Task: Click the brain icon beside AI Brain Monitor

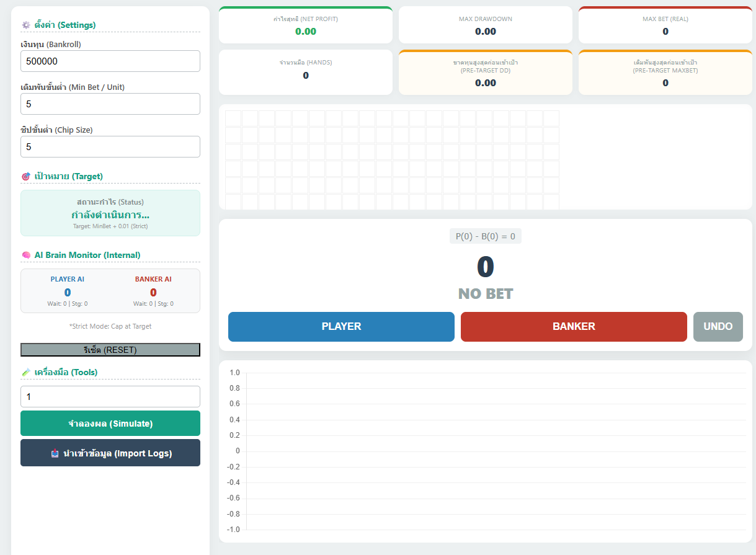Action: [x=26, y=255]
